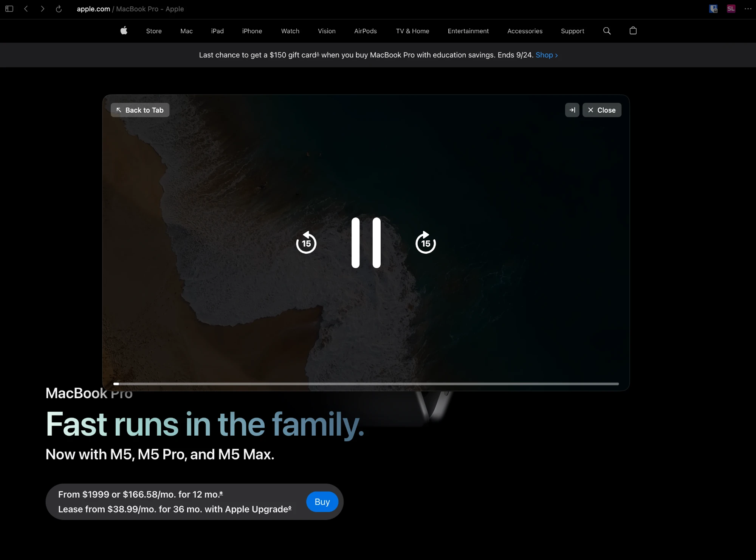Open the AirPods menu item
This screenshot has height=560, width=756.
366,31
